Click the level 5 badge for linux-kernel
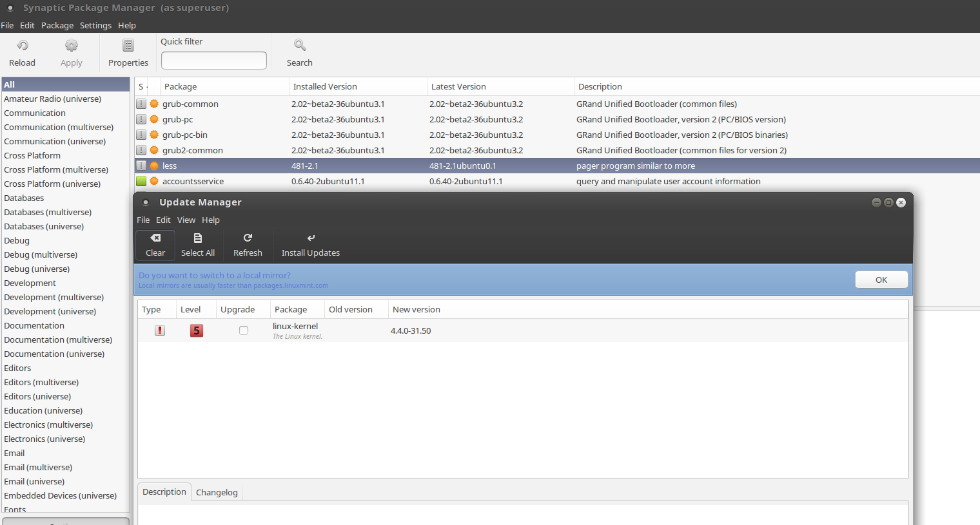The image size is (980, 525). [197, 330]
